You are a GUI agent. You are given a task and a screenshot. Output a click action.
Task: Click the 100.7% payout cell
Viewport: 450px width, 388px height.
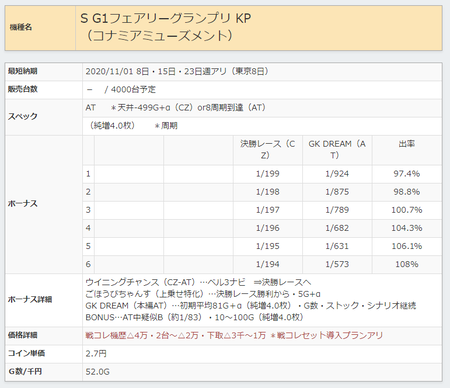coord(407,210)
